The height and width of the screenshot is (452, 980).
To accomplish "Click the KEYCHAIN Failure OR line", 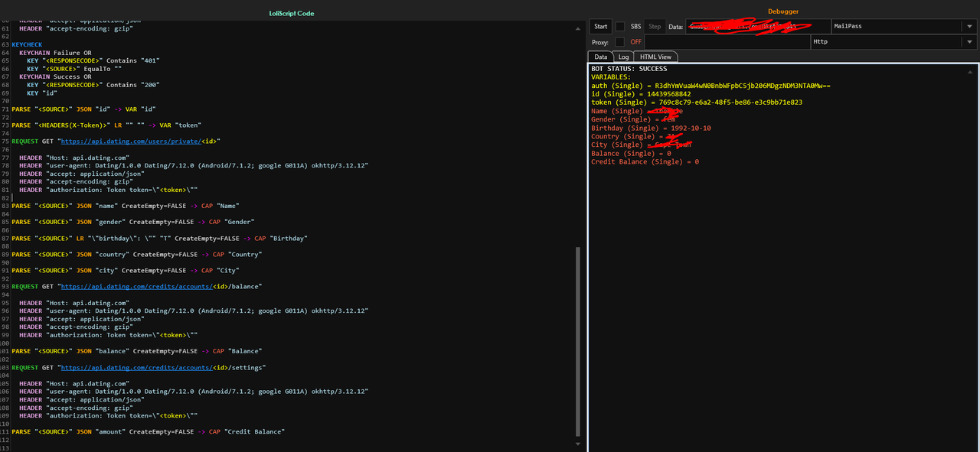I will [x=55, y=53].
